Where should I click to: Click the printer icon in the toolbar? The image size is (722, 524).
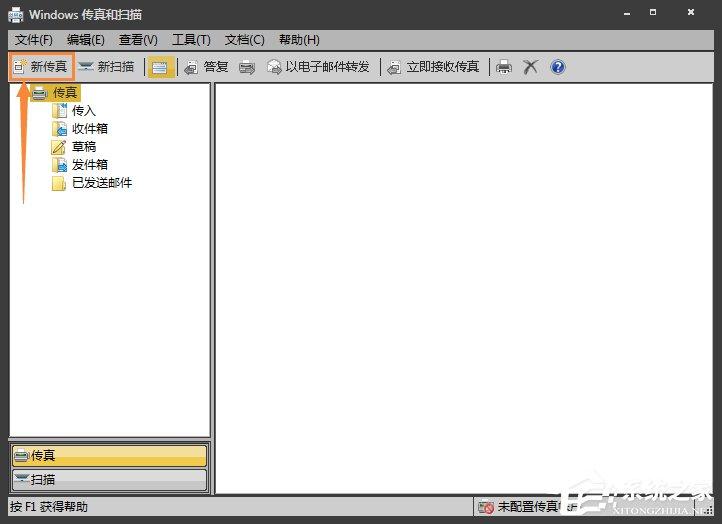505,67
